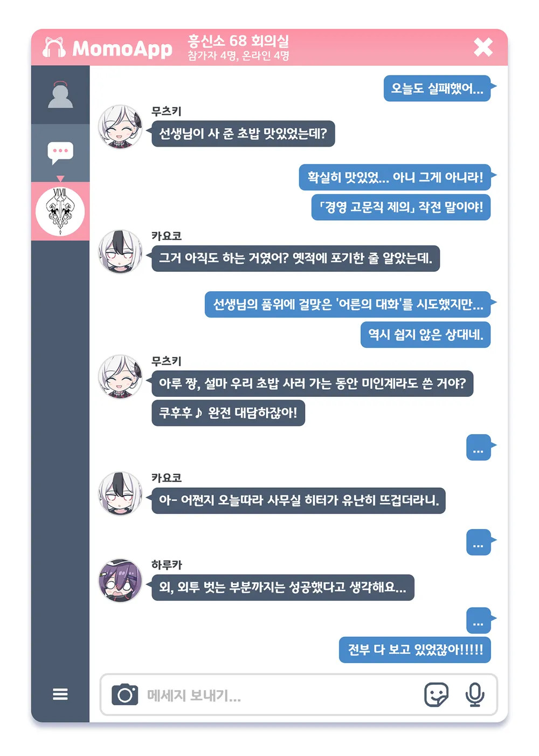Screen dimensions: 539x756
Task: Close the MomoApp chat window
Action: 483,47
